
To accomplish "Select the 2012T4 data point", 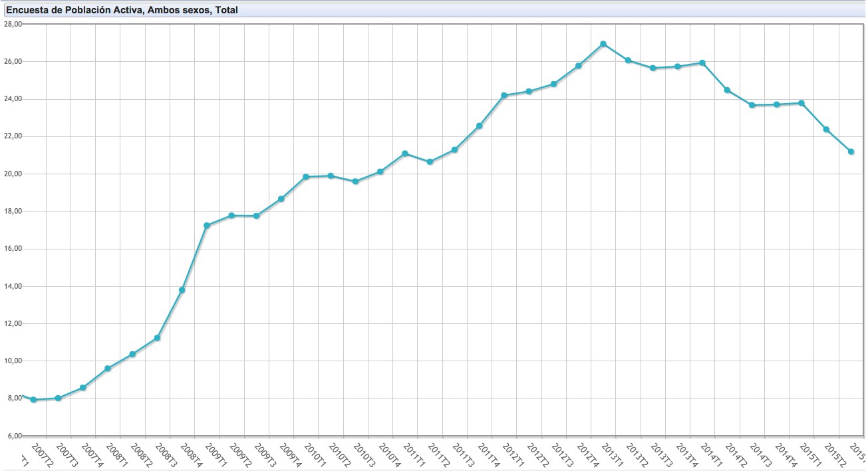I will (x=579, y=66).
